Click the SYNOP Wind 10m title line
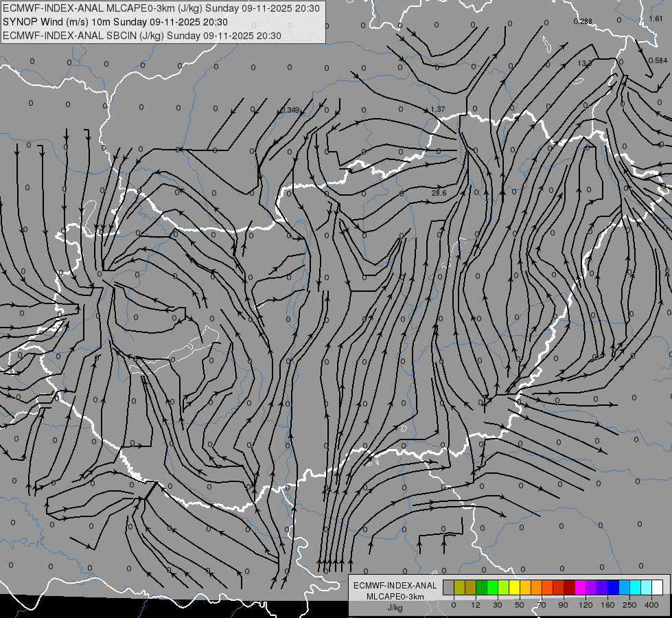Viewport: 672px width, 618px height. pyautogui.click(x=115, y=22)
